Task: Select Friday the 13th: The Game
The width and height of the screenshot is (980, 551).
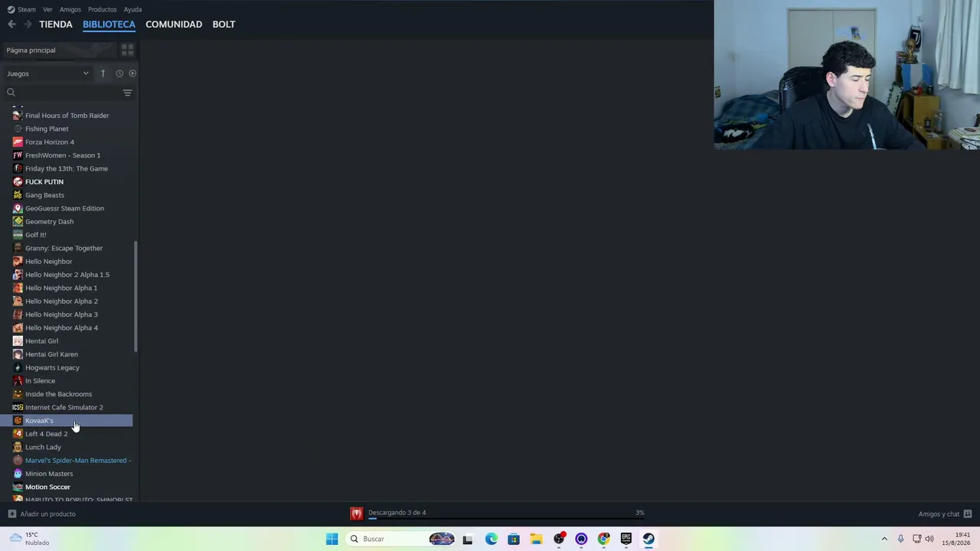Action: click(x=68, y=168)
